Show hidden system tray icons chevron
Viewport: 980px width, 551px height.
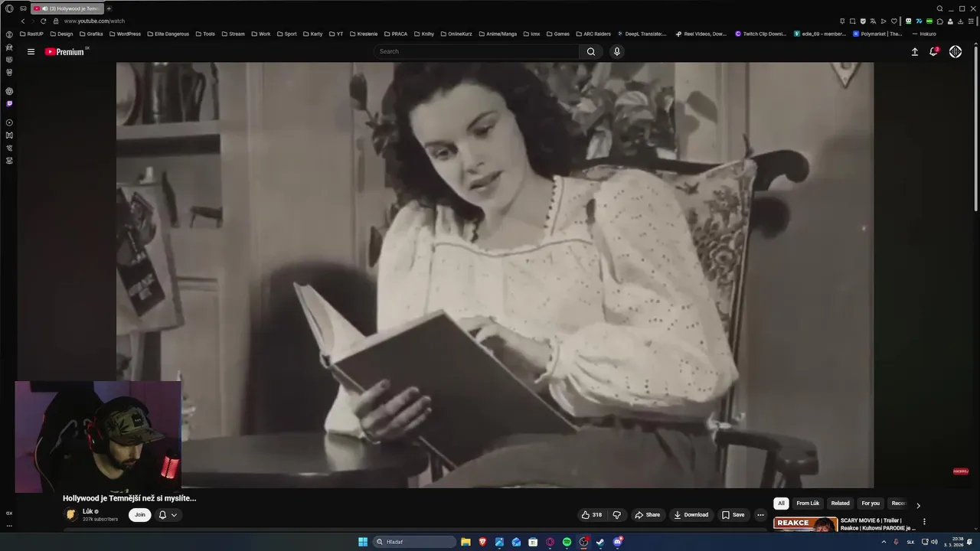pyautogui.click(x=884, y=542)
